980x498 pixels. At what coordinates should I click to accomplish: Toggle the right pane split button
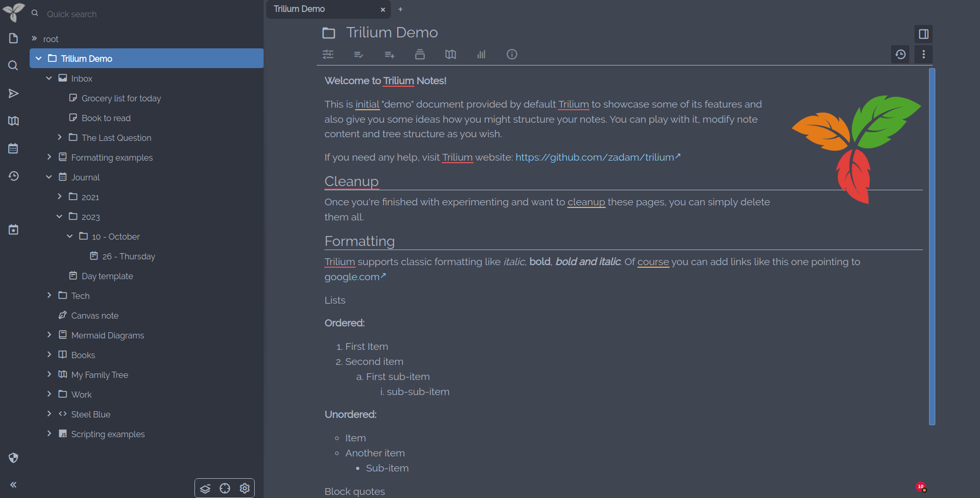coord(924,34)
